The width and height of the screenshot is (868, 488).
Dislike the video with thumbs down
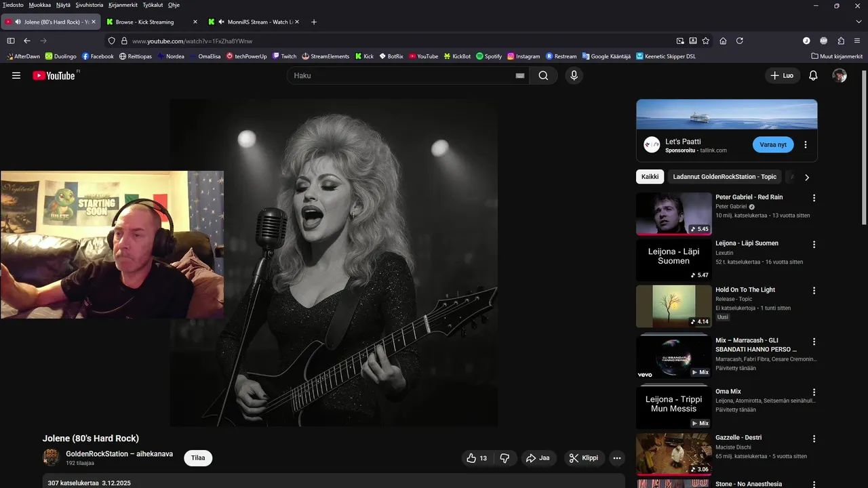[505, 458]
